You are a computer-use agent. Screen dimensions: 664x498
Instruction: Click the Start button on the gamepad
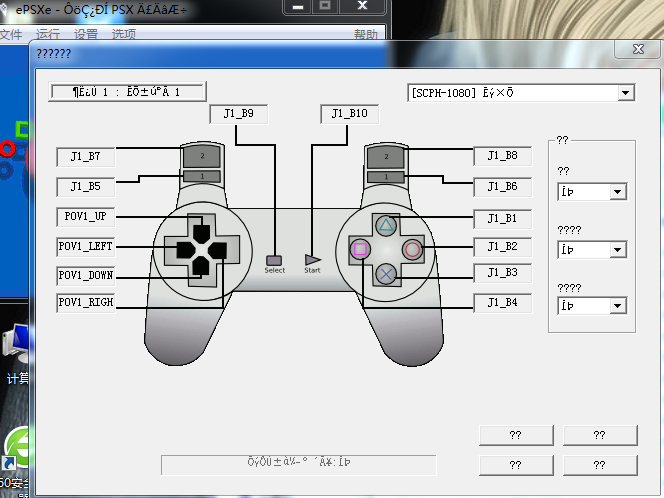(x=313, y=260)
